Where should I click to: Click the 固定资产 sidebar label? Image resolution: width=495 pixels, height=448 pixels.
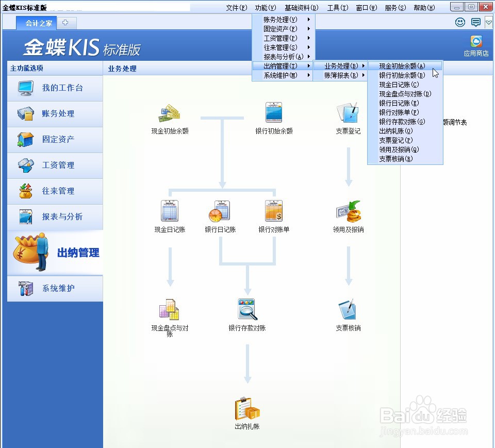point(58,139)
